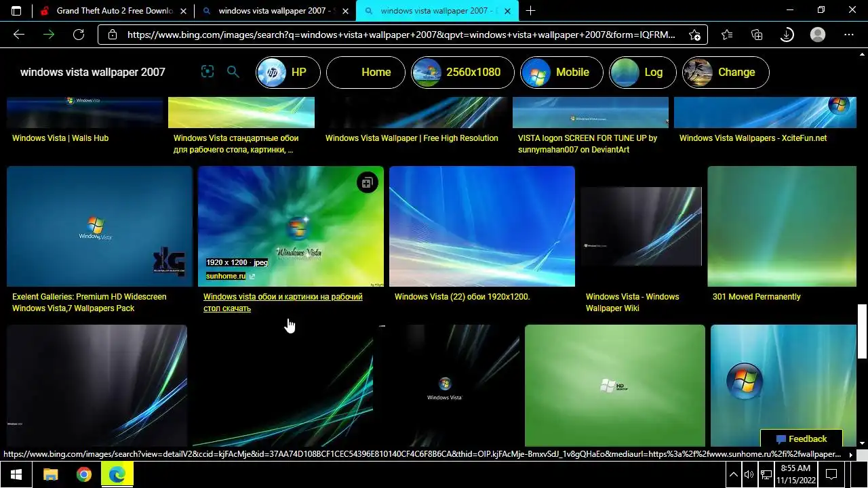Add this page to favorites

point(694,35)
